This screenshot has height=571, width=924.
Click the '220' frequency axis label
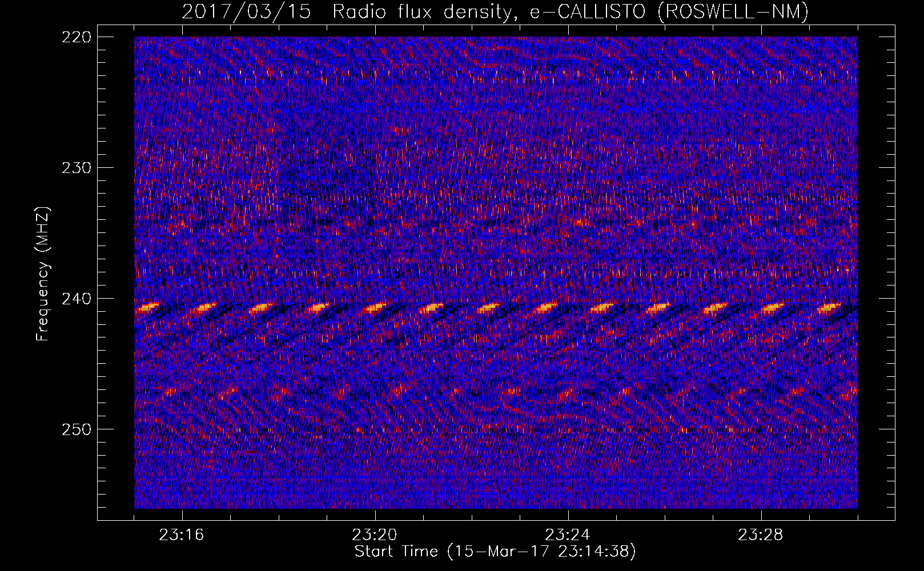click(x=76, y=37)
